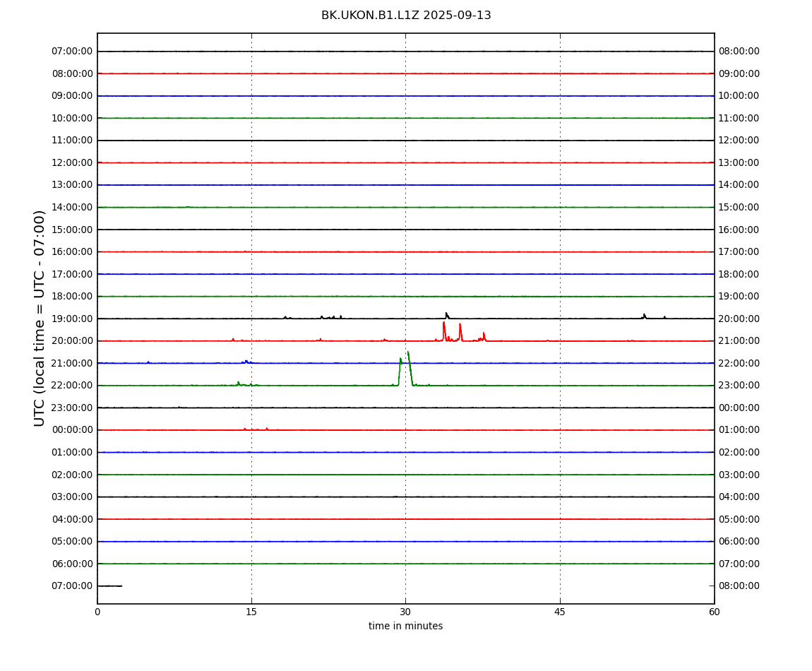Click the left-axis label 20:00:00
This screenshot has height=671, width=812.
pos(72,341)
